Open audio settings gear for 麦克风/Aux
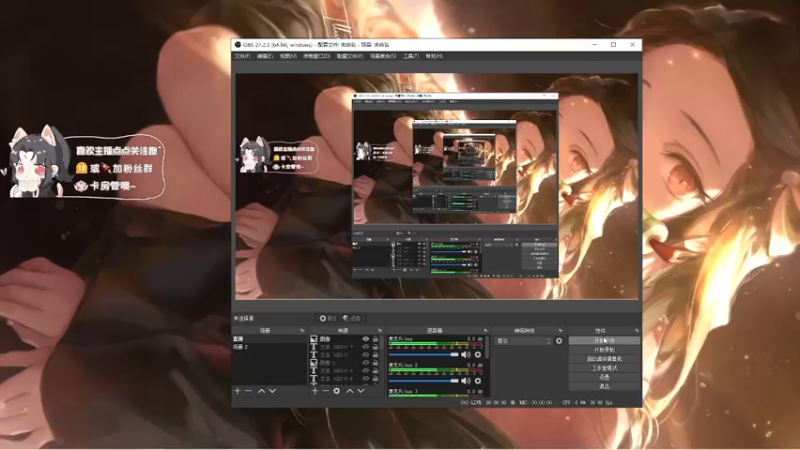The height and width of the screenshot is (450, 800). coord(478,354)
